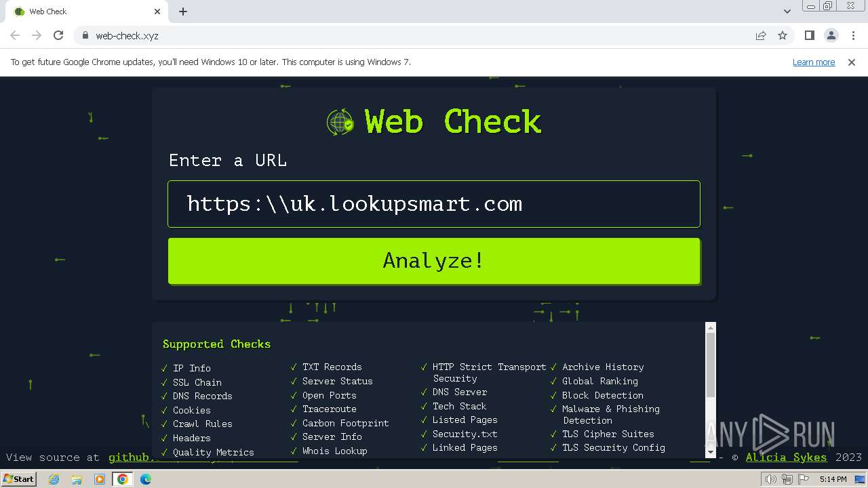
Task: Click the Server Info check item
Action: [332, 436]
